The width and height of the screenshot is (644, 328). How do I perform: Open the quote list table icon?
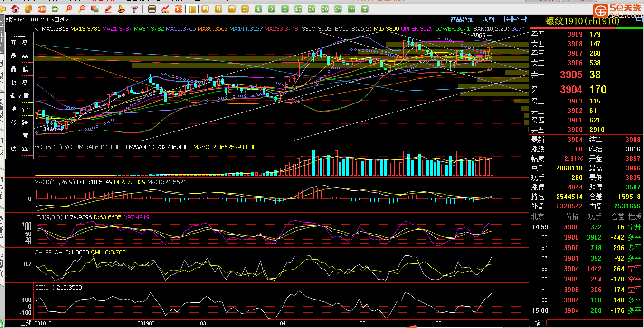(x=152, y=9)
